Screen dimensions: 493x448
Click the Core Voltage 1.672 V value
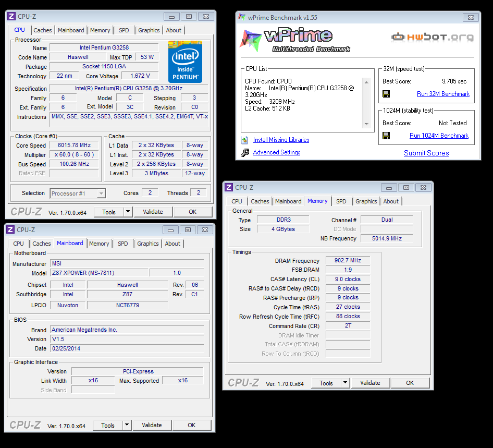pyautogui.click(x=140, y=76)
